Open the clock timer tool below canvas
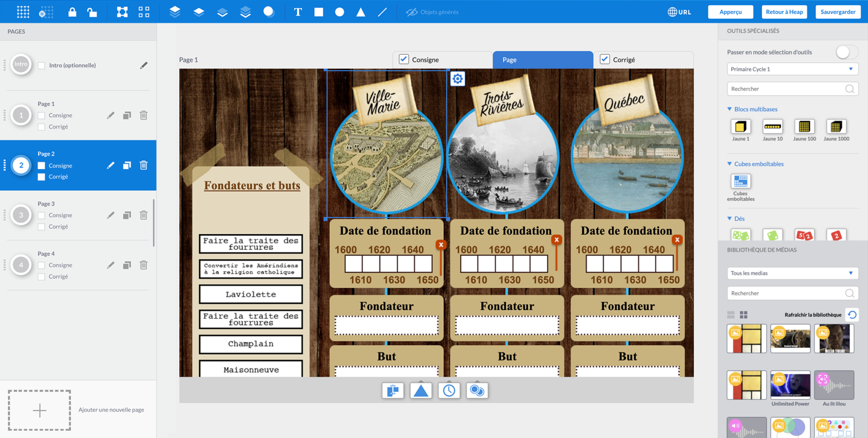Viewport: 868px width, 438px height. (x=449, y=390)
